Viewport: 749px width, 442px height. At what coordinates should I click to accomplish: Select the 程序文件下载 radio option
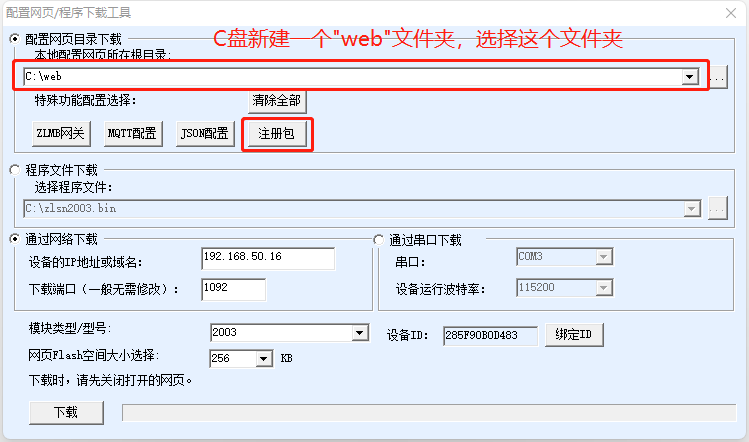(x=15, y=170)
